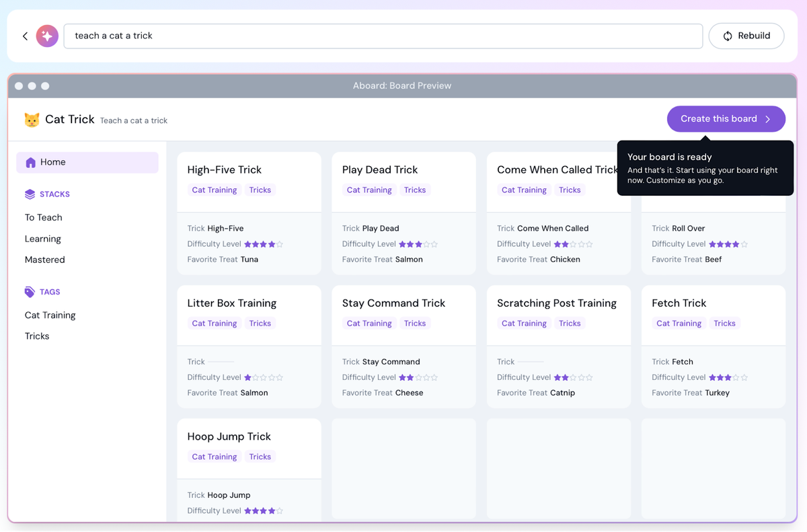Click the circular arrows icon in Rebuild
Viewport: 807px width, 532px height.
coord(728,36)
